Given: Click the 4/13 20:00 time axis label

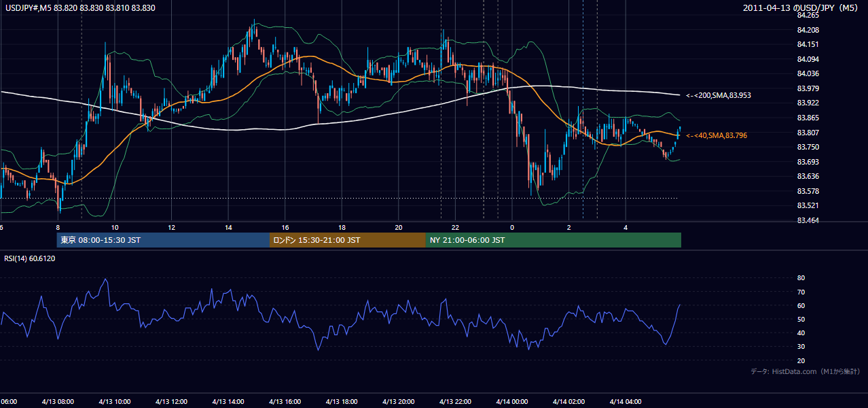Looking at the screenshot, I should click(x=399, y=401).
